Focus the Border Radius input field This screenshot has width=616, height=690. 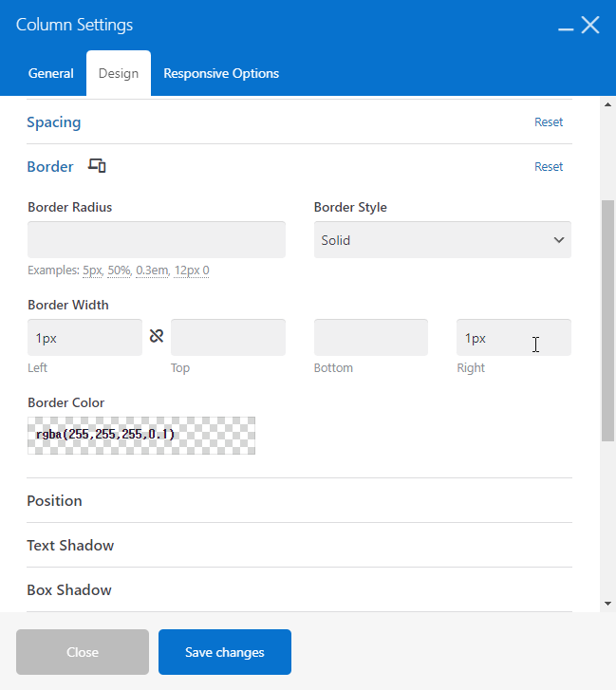(x=157, y=240)
